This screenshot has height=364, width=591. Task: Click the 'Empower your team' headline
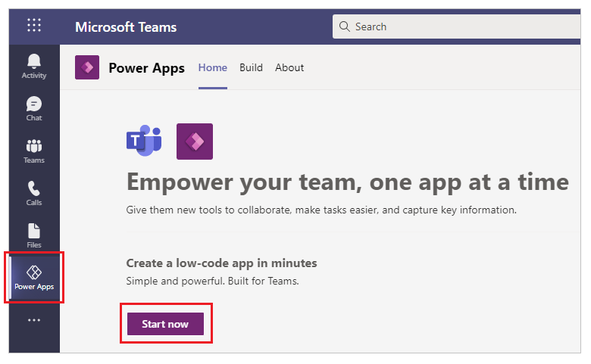point(348,182)
